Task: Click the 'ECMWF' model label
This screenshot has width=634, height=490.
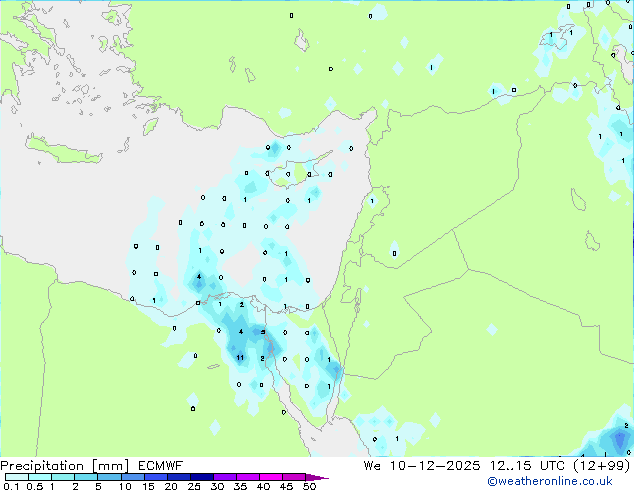Action: (x=161, y=466)
